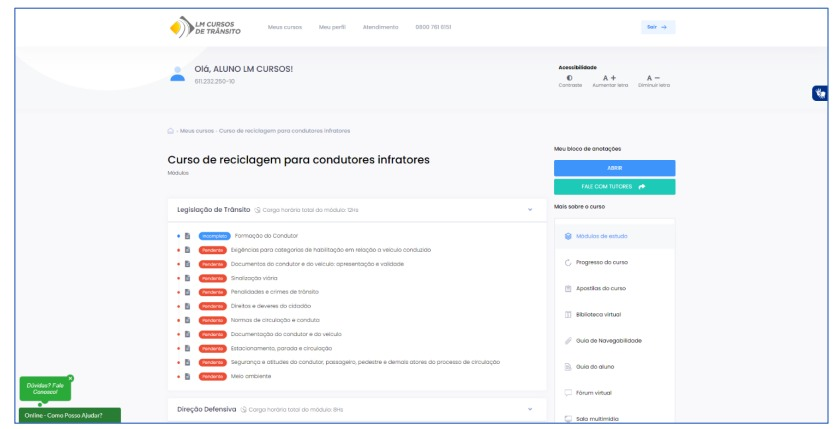Click document icon beside Penalidades e crimes
The image size is (834, 429).
click(x=187, y=292)
